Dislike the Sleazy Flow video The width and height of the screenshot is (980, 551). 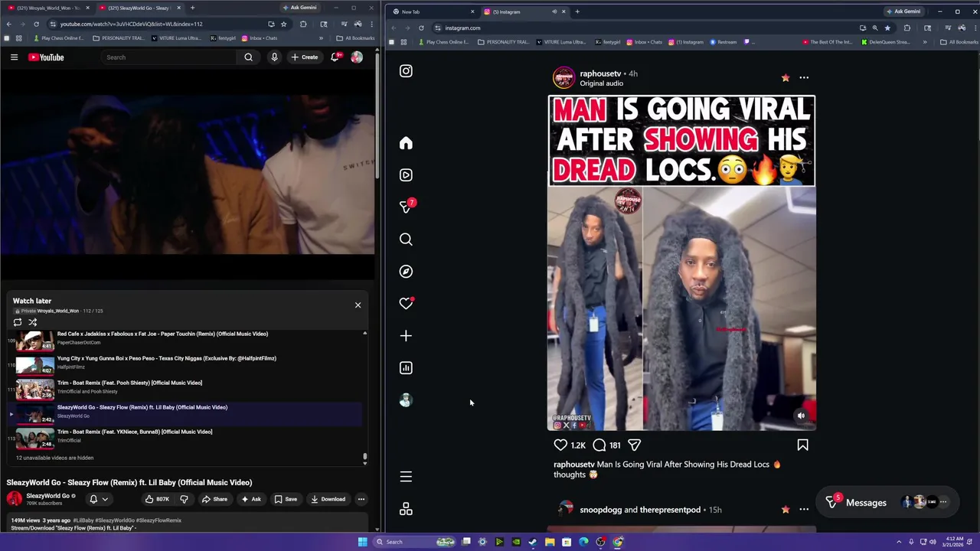184,499
